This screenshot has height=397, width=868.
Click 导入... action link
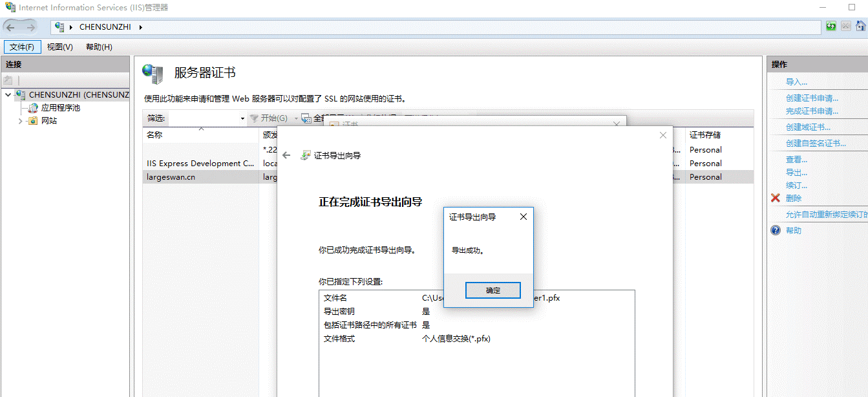tap(796, 82)
